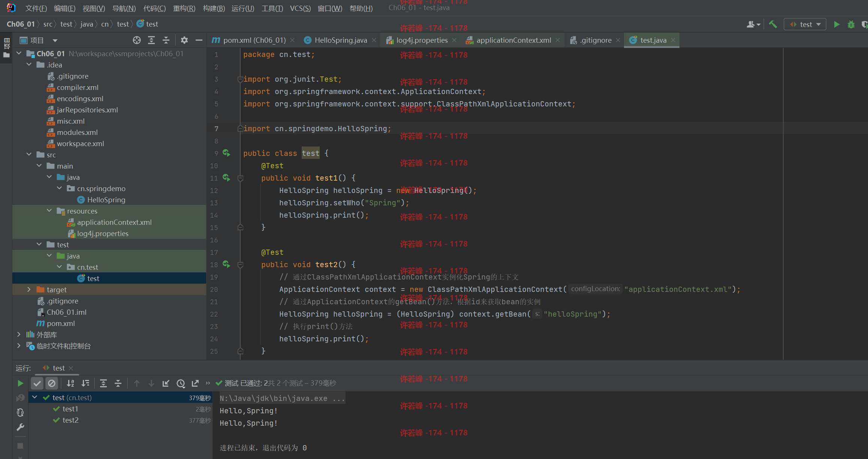868x459 pixels.
Task: Open the 文件(F) menu
Action: [x=36, y=8]
